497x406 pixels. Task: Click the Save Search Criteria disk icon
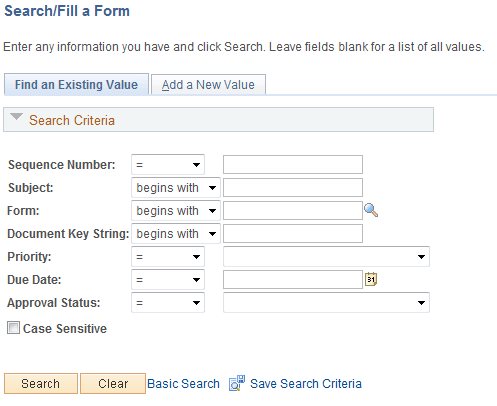pyautogui.click(x=237, y=383)
